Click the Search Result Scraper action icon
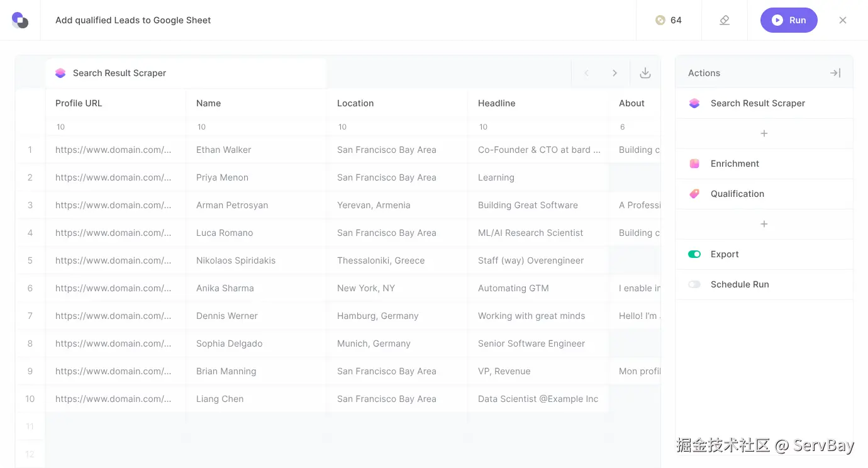Viewport: 868px width, 468px height. [x=694, y=103]
